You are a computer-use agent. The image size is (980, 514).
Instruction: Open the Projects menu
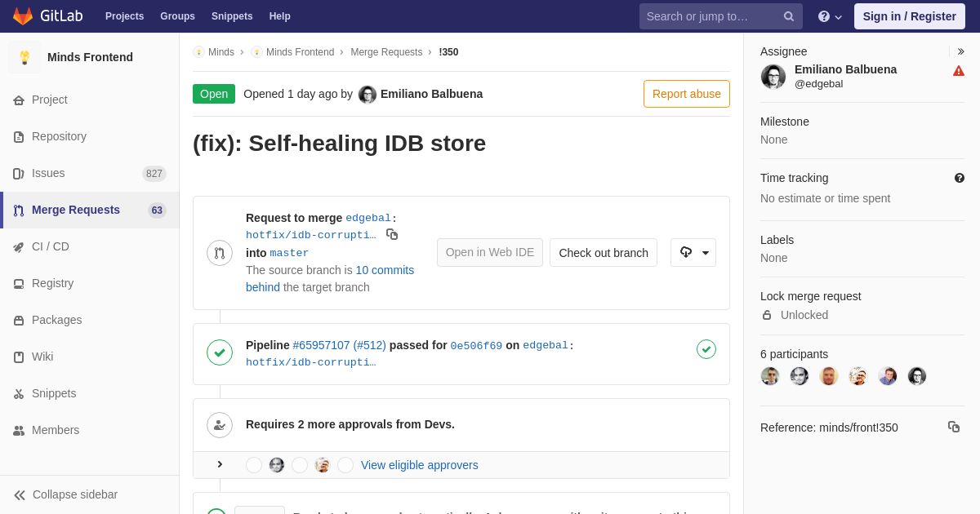tap(124, 16)
